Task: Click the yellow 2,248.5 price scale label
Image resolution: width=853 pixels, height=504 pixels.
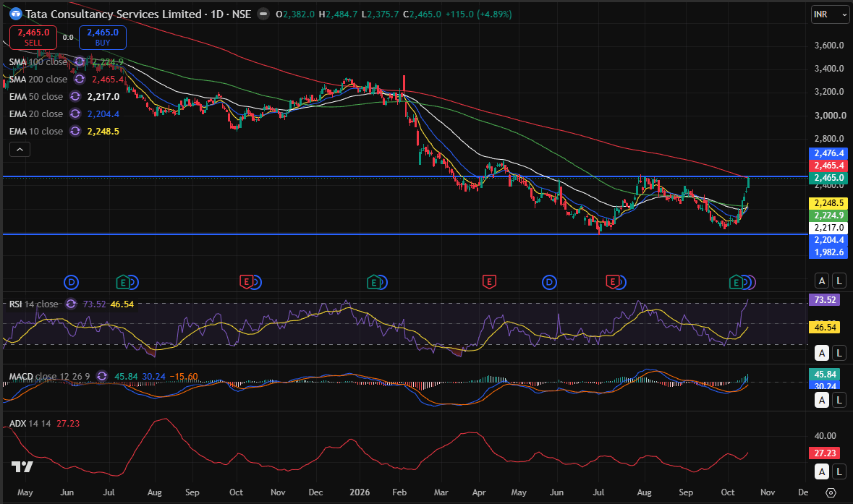Action: 828,203
